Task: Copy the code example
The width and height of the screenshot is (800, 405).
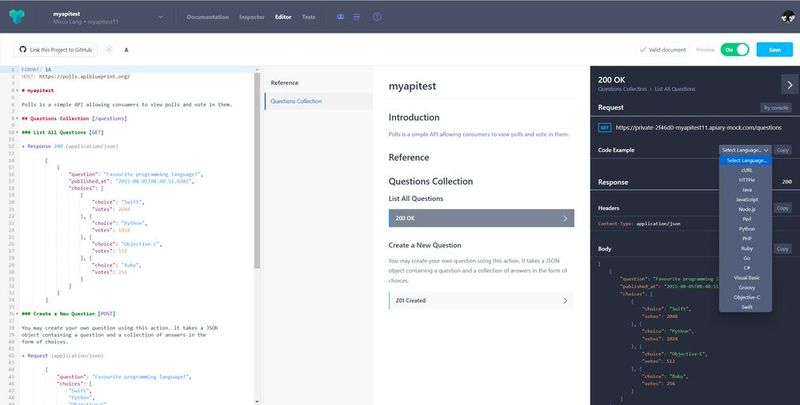Action: click(783, 150)
